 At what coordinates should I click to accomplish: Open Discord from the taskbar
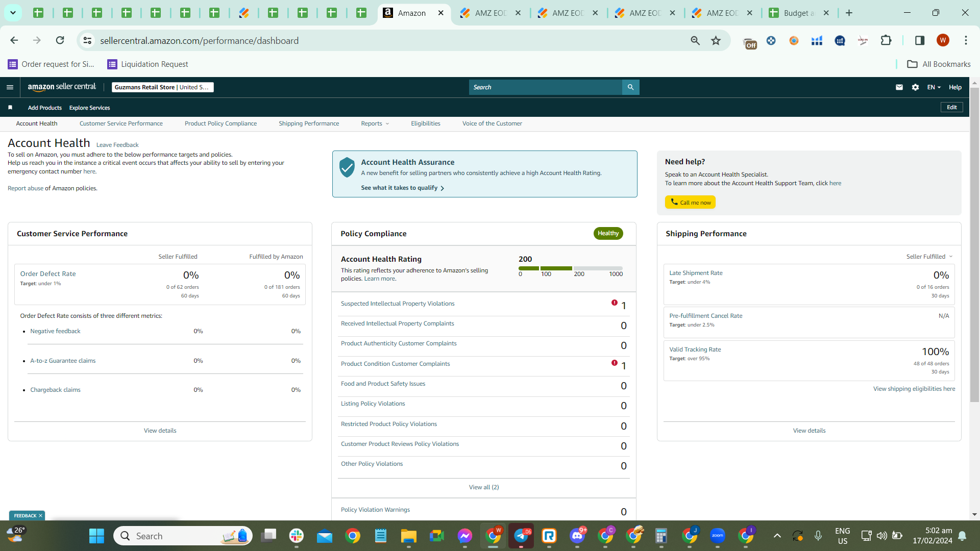click(577, 536)
